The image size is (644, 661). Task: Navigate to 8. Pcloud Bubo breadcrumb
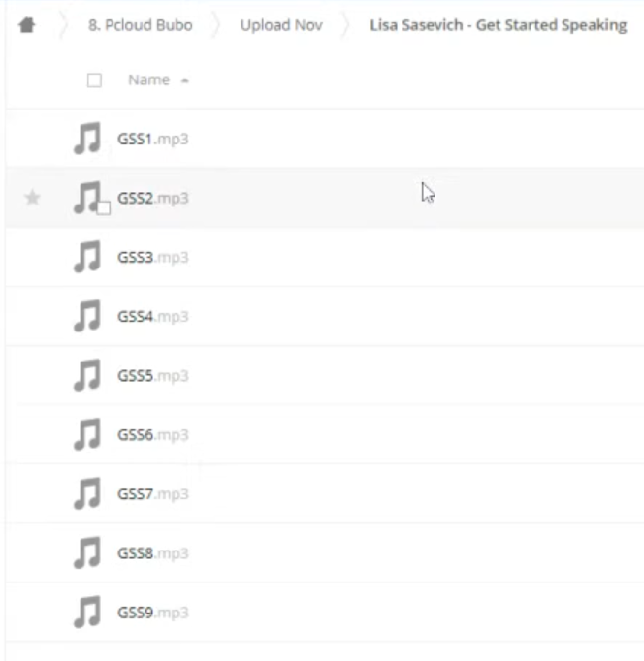[141, 25]
